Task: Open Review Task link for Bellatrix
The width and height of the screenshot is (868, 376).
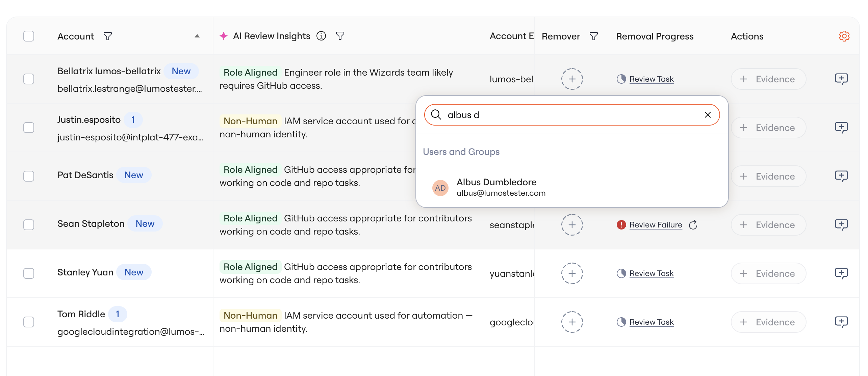Action: pos(651,79)
